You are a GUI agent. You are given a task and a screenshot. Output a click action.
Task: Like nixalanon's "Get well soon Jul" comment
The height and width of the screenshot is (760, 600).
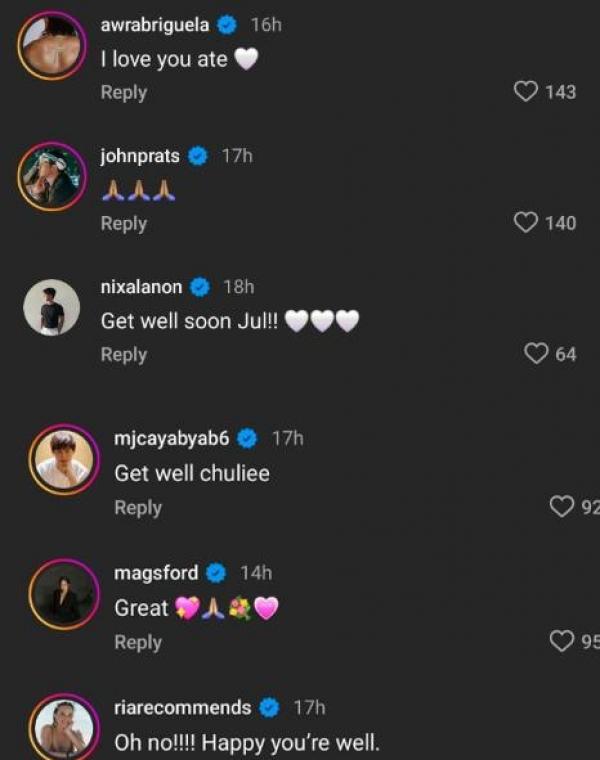(x=537, y=354)
